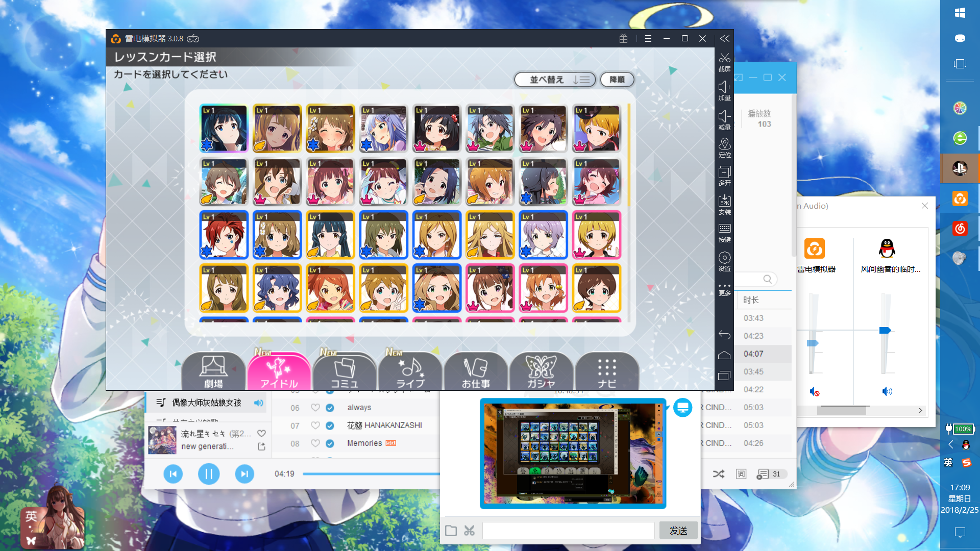Click the search icon in music player

point(767,279)
